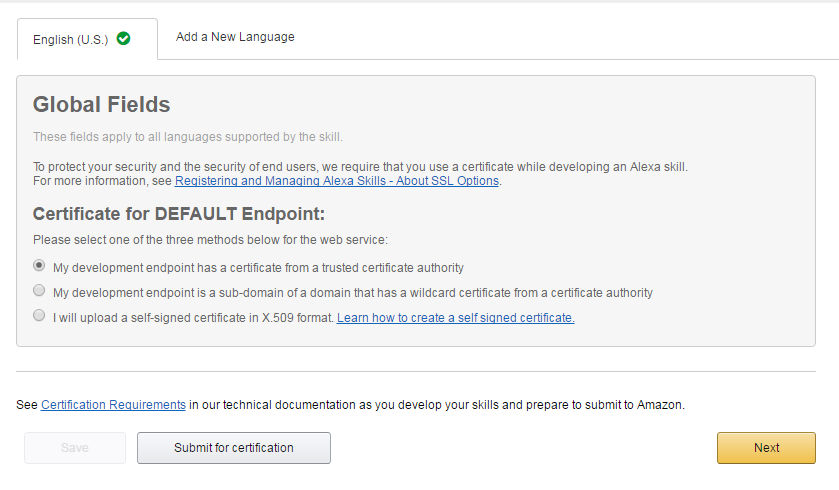The height and width of the screenshot is (490, 839).
Task: Click the Global Fields heading
Action: [x=102, y=105]
